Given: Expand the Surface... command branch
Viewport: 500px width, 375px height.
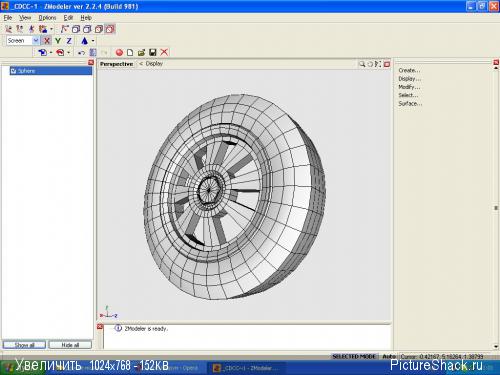Looking at the screenshot, I should point(410,104).
